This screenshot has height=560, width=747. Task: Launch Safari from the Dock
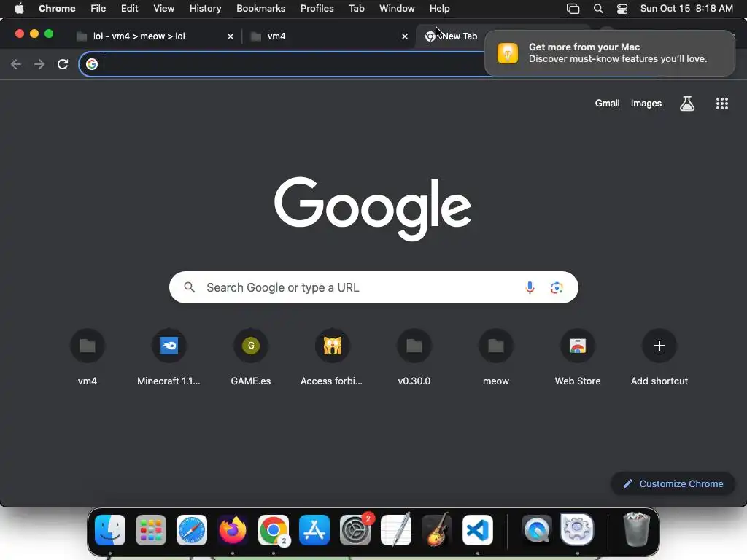[x=192, y=530]
